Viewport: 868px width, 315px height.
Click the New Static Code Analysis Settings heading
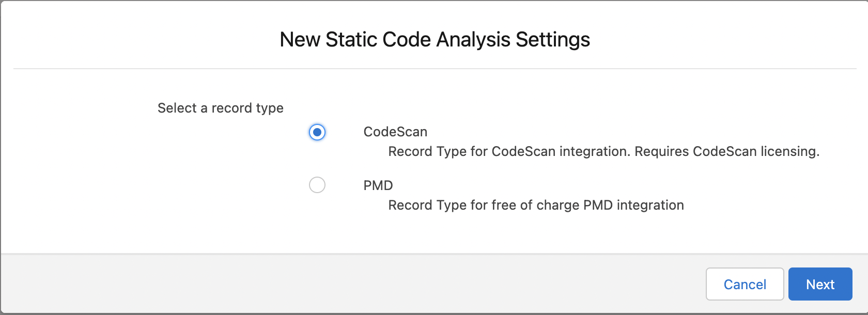435,40
